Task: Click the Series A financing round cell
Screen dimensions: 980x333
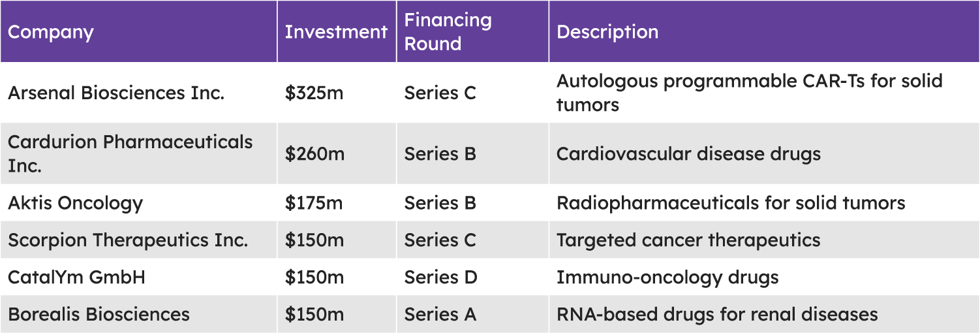Action: pyautogui.click(x=440, y=314)
